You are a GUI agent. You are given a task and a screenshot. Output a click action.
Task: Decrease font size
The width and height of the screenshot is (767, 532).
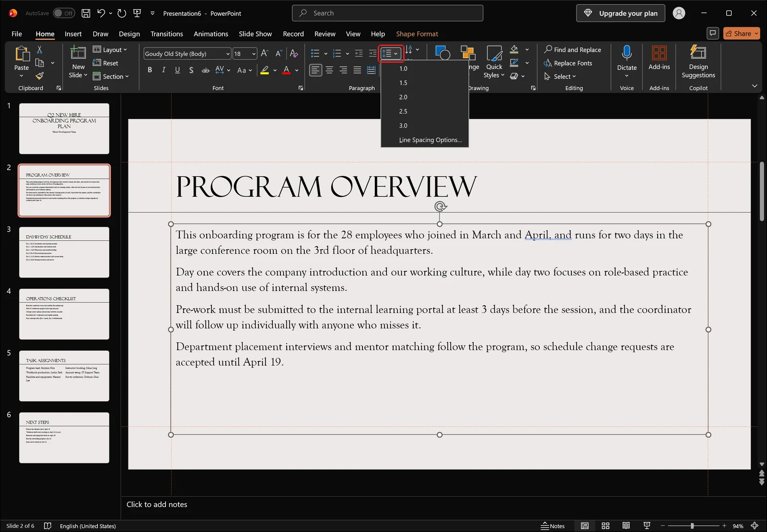279,54
